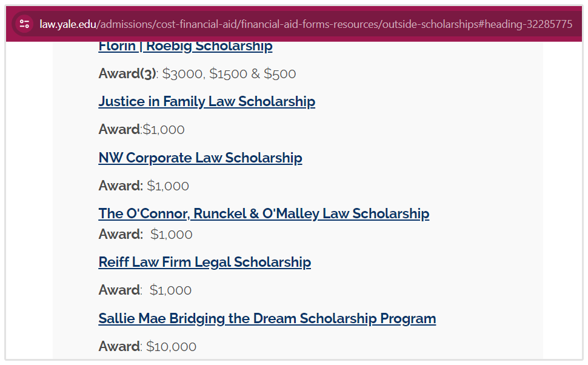Screen dimensions: 588x365
Task: Click the law.yale.edu domain in the URL
Action: [x=68, y=24]
